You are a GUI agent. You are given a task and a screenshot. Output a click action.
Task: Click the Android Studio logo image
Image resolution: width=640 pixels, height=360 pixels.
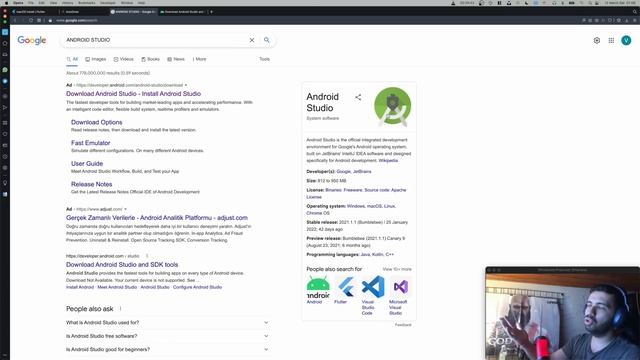coord(393,106)
